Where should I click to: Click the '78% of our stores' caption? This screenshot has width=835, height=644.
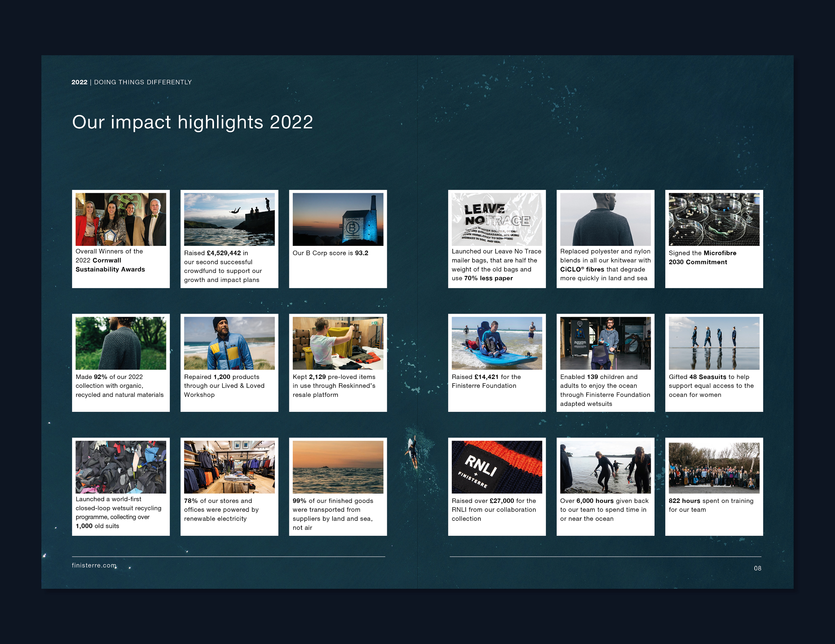click(x=221, y=510)
